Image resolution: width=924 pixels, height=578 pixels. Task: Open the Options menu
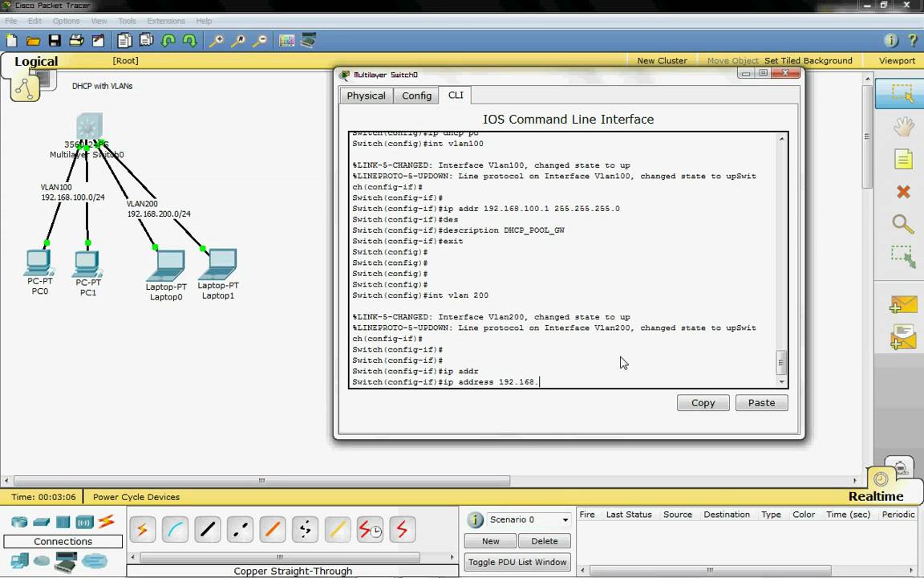66,21
